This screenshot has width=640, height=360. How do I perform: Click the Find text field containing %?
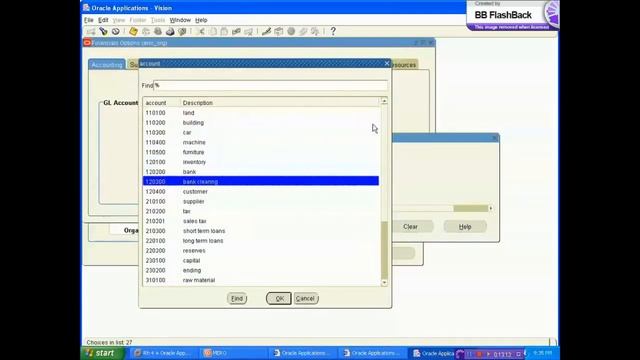coord(271,85)
